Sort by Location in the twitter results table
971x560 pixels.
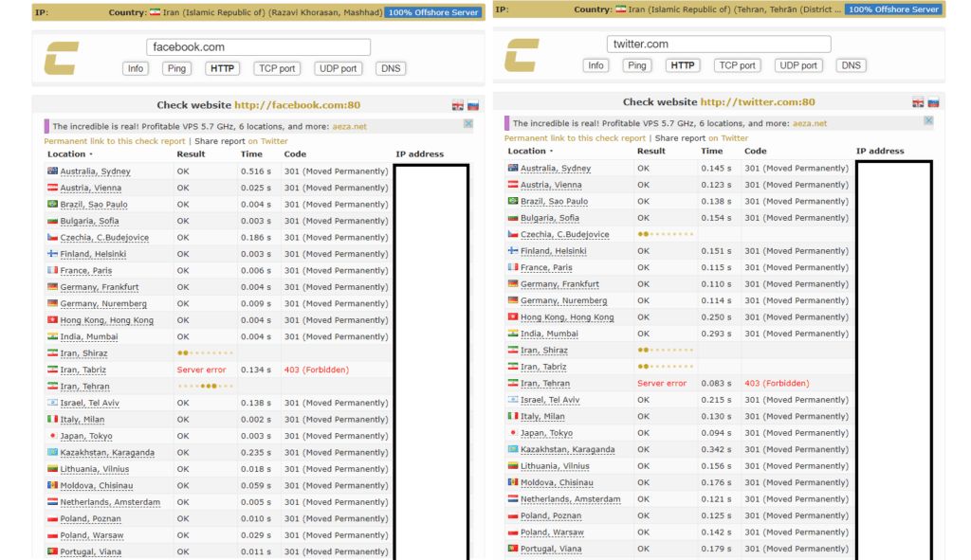[529, 151]
